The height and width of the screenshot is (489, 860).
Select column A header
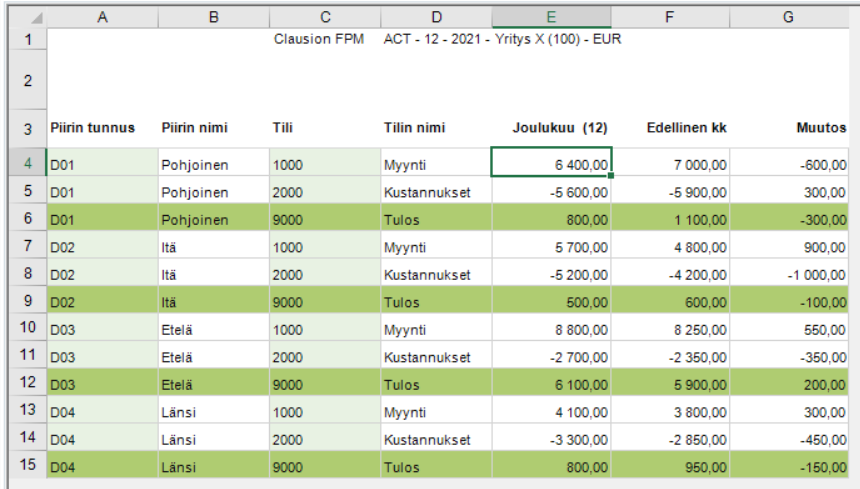point(103,17)
